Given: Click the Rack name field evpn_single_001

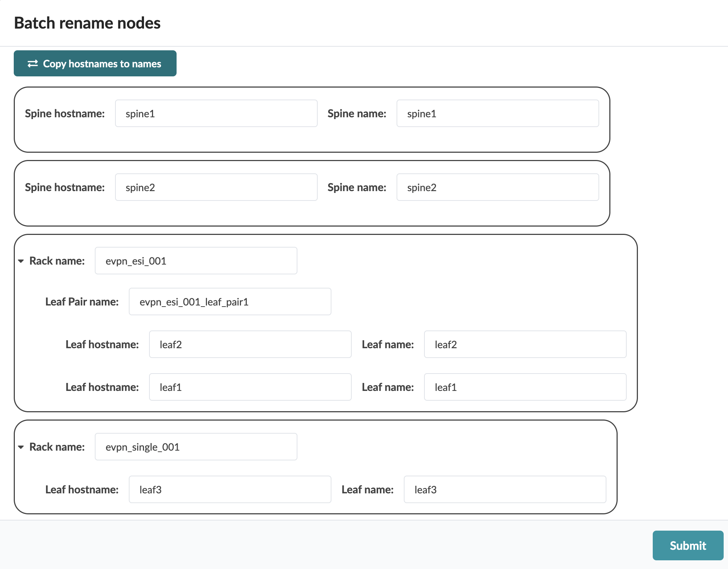Looking at the screenshot, I should (196, 447).
